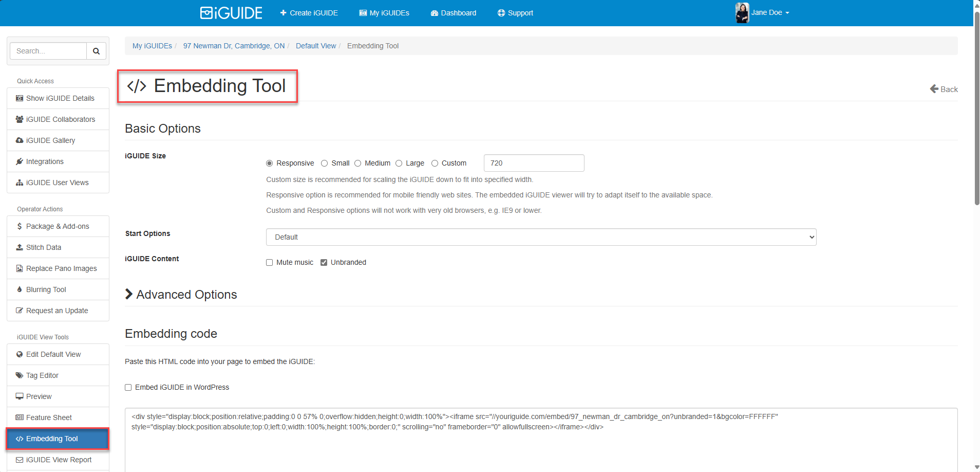The height and width of the screenshot is (472, 980).
Task: Open Support in top navigation
Action: (515, 13)
